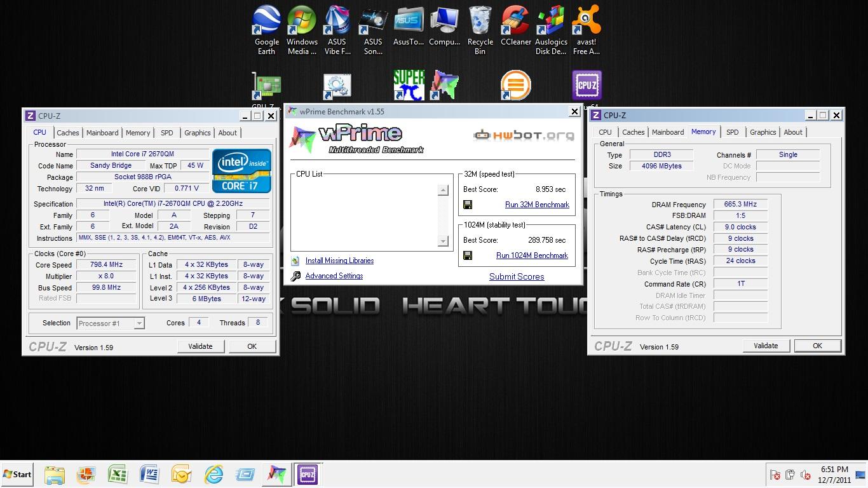This screenshot has width=868, height=488.
Task: Launch Internet Explorer from the taskbar
Action: click(214, 475)
